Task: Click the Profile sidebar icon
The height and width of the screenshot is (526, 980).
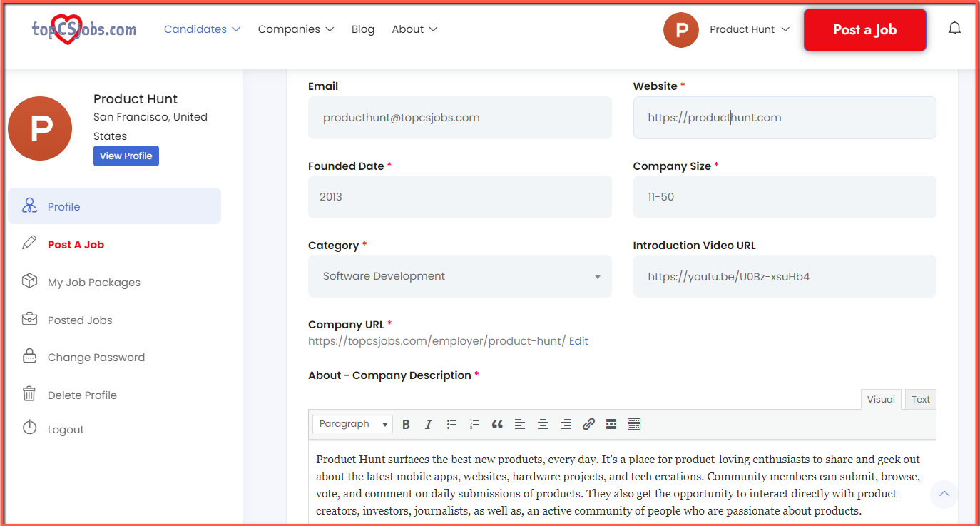Action: point(29,206)
